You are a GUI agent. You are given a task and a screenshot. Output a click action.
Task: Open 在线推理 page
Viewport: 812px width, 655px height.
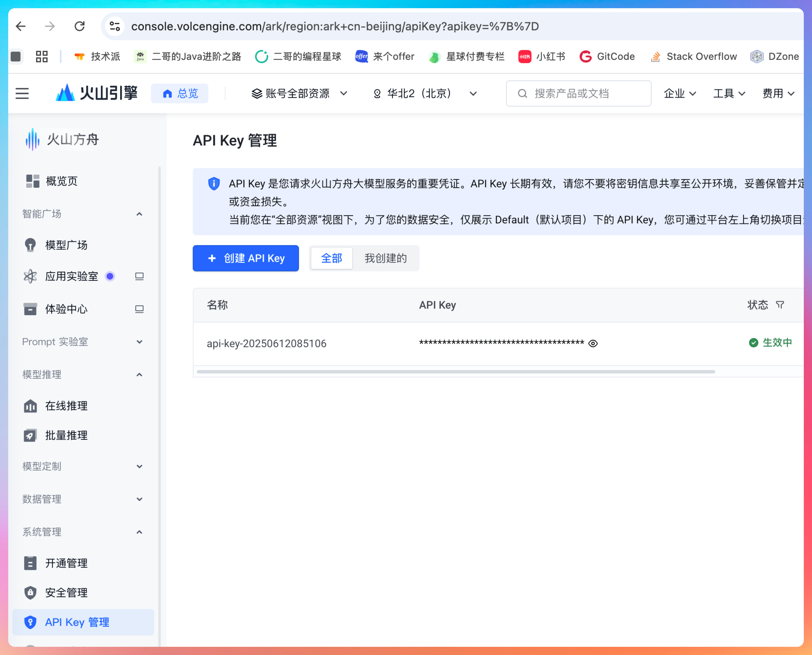click(x=66, y=406)
